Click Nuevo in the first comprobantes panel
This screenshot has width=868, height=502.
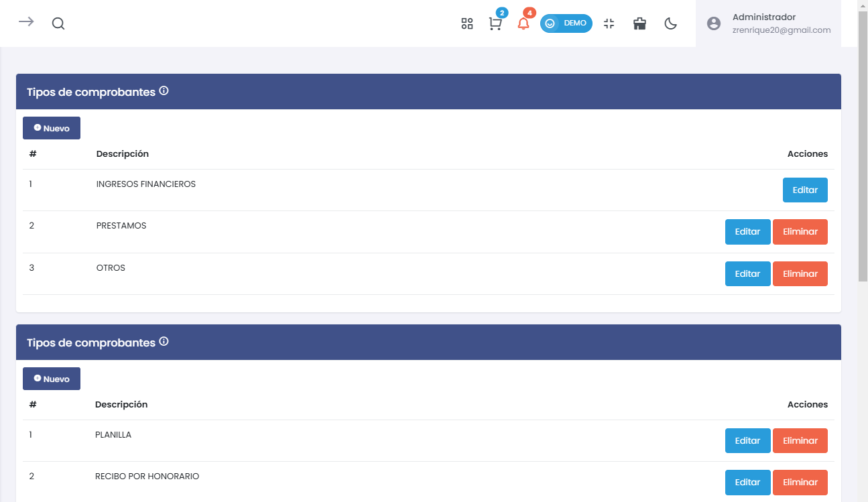tap(52, 128)
